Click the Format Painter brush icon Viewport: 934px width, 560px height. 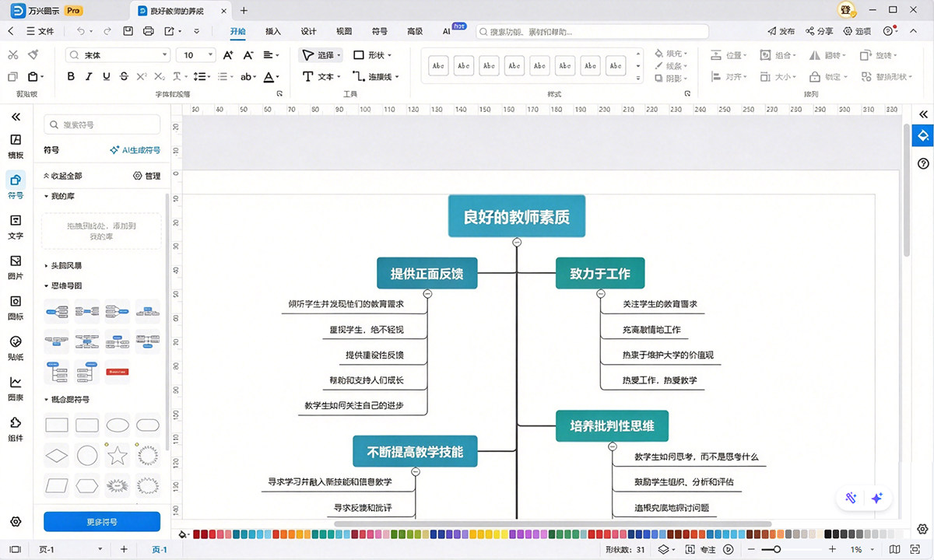(33, 55)
